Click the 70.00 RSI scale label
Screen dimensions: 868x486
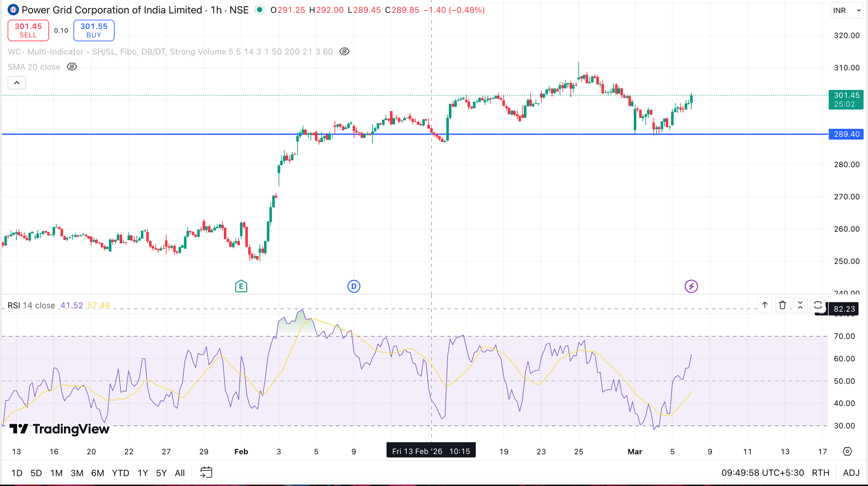tap(844, 336)
